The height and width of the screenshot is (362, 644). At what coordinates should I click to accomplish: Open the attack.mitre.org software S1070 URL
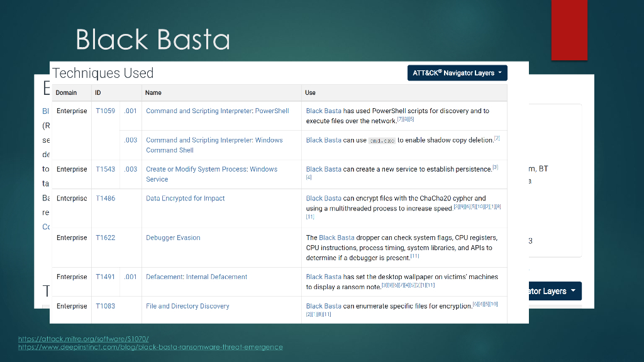point(84,339)
